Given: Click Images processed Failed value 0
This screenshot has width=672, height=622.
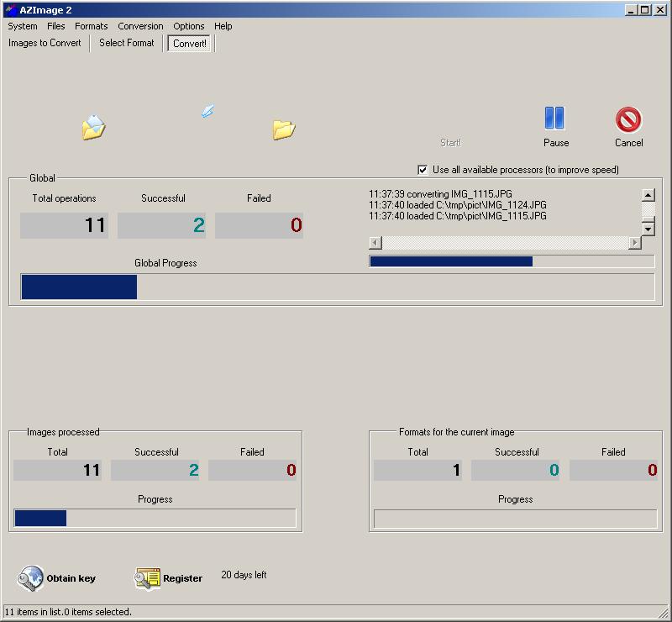Looking at the screenshot, I should [253, 470].
